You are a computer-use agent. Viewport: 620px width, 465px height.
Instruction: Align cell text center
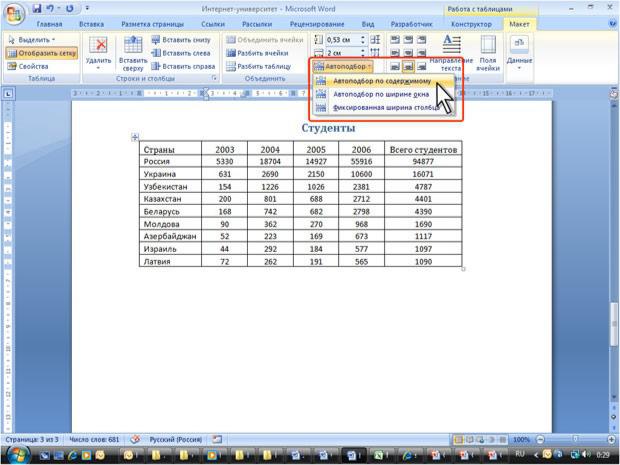[408, 53]
